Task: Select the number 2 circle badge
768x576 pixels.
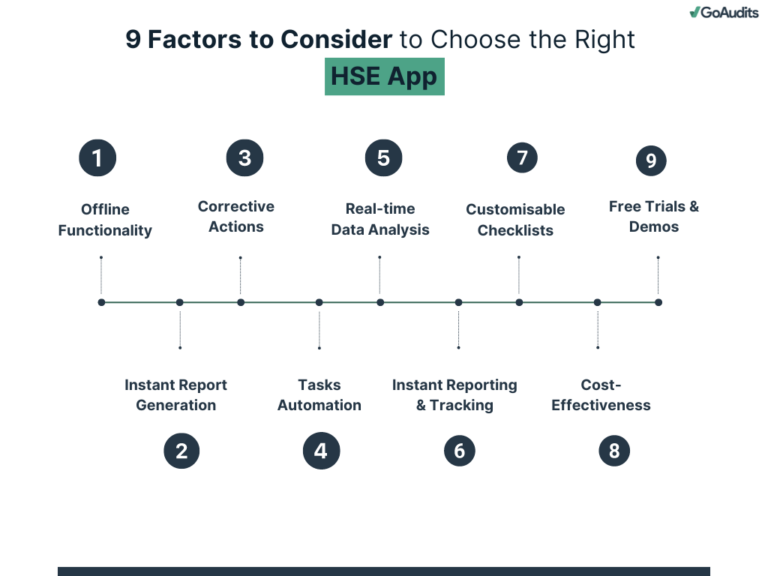Action: click(181, 451)
